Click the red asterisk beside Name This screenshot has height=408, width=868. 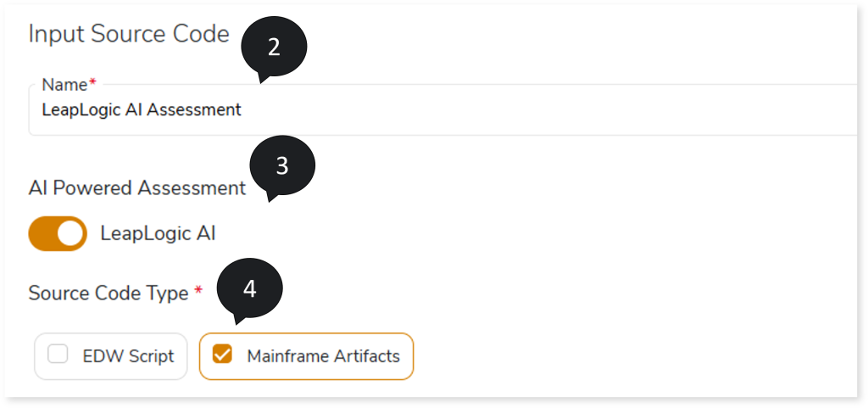click(x=92, y=82)
